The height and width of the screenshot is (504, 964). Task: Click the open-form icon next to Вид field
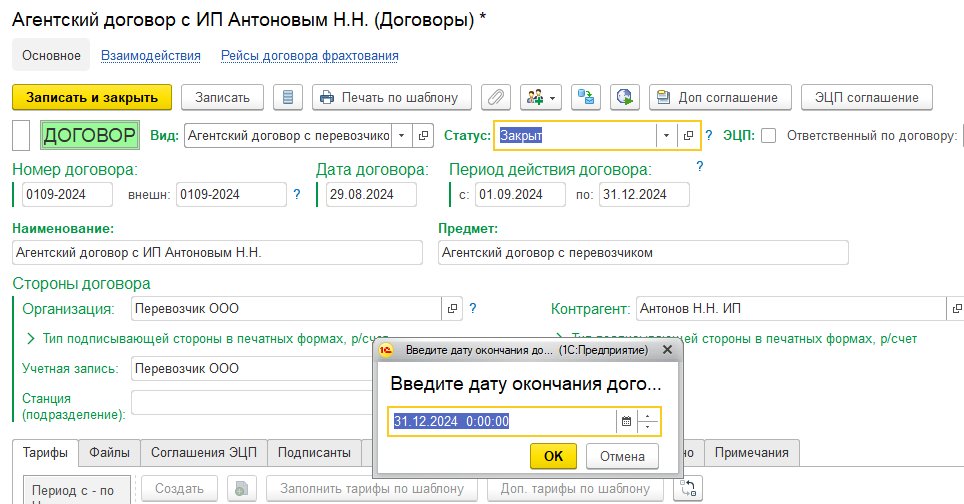[423, 136]
